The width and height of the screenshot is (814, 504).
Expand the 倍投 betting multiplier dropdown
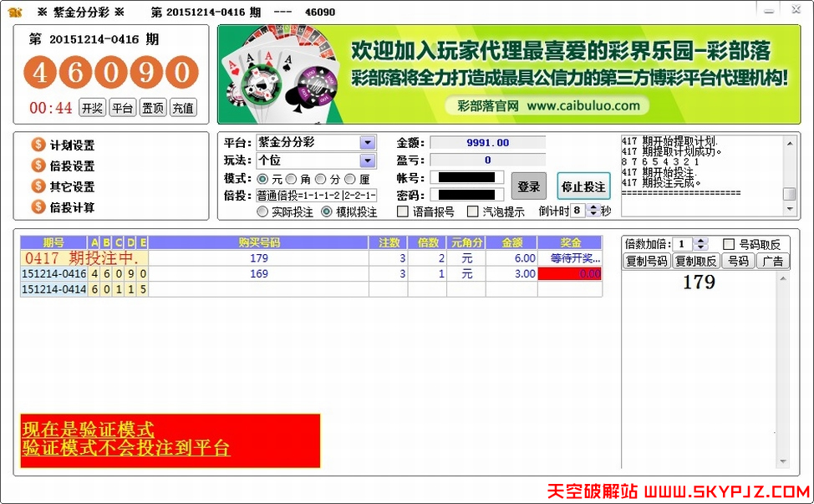pos(371,195)
